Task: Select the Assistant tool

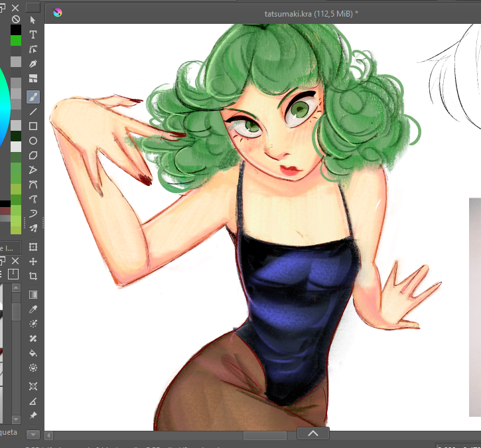Action: pos(33,386)
